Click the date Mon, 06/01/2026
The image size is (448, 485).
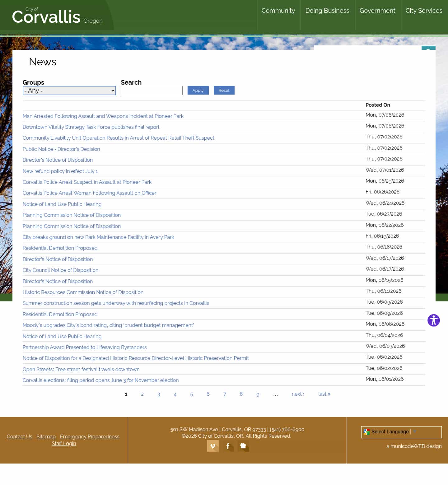[x=385, y=379]
